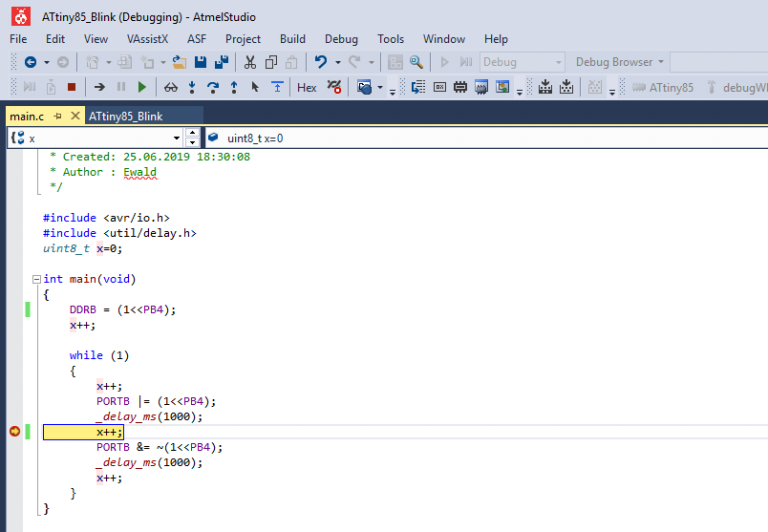
Task: Click the Step Out up-arrow icon
Action: click(234, 87)
